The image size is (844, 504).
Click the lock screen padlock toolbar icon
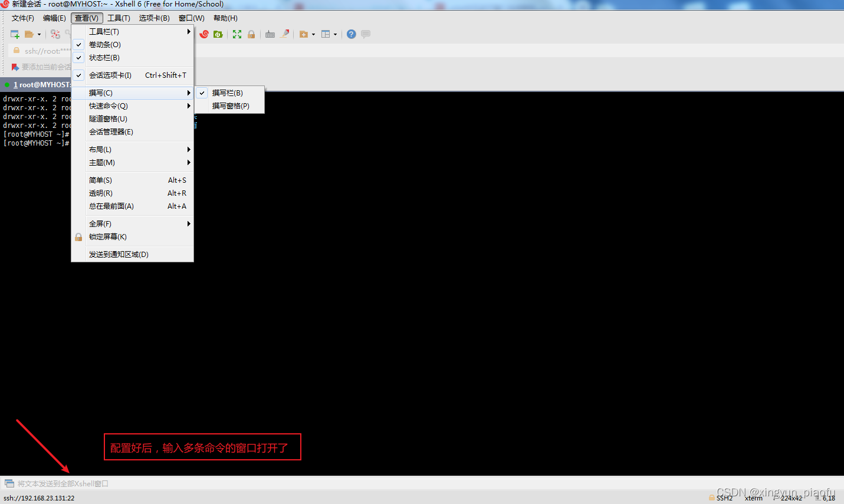[x=251, y=34]
